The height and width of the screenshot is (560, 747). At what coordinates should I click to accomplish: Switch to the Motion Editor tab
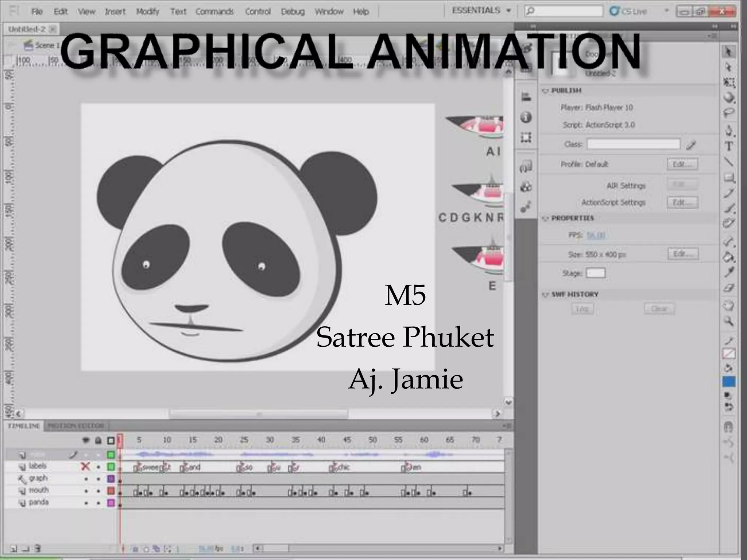[76, 426]
